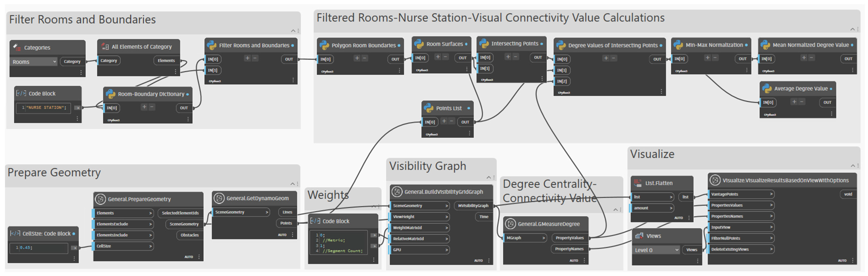
Task: Open options menu of General.GetDynamoGeom node
Action: point(292,235)
